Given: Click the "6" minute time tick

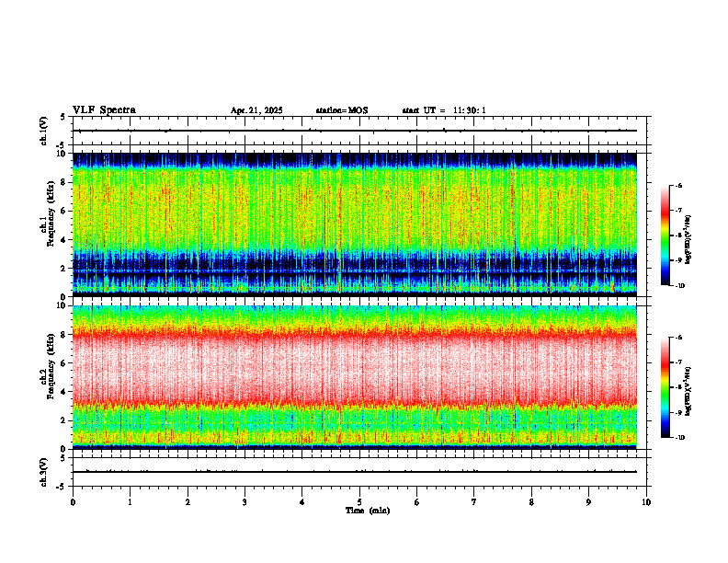Looking at the screenshot, I should 416,502.
